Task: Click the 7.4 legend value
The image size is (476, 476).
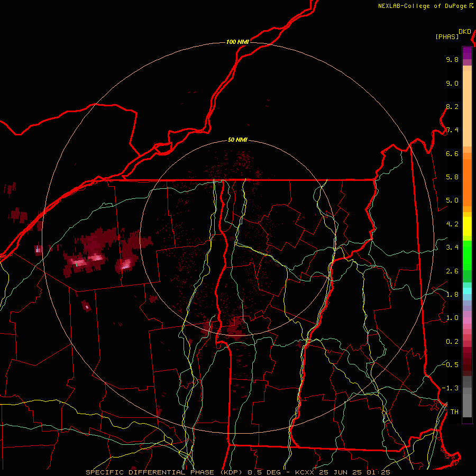Action: (452, 130)
